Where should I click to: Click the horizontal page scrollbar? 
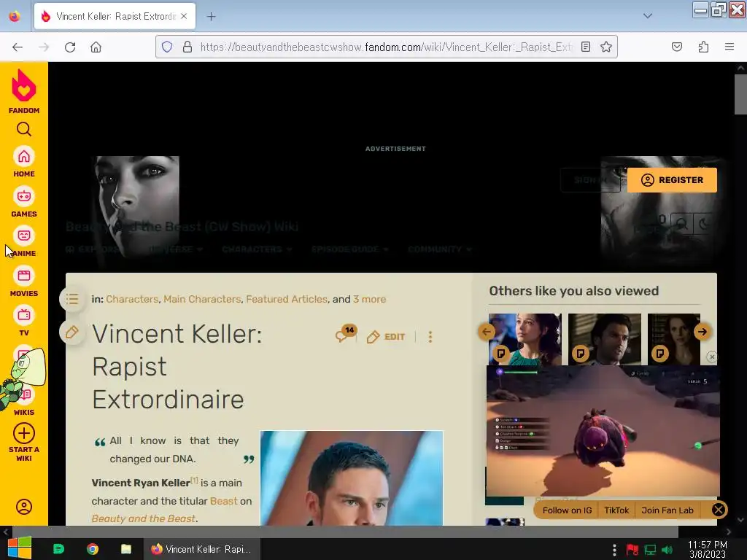345,532
